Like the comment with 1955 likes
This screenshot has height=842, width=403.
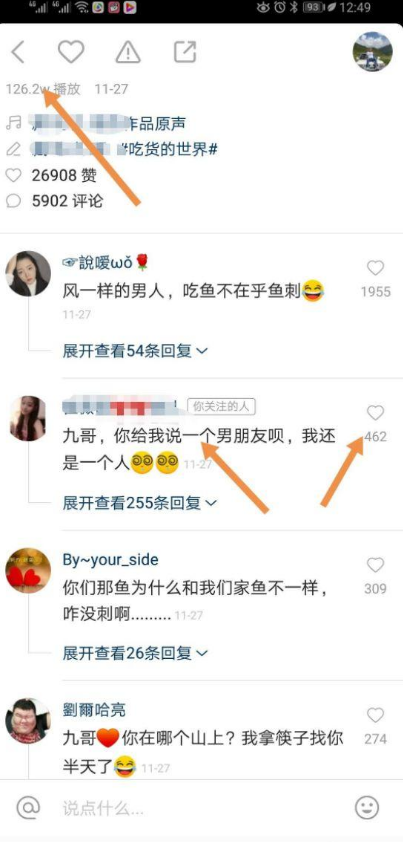376,268
